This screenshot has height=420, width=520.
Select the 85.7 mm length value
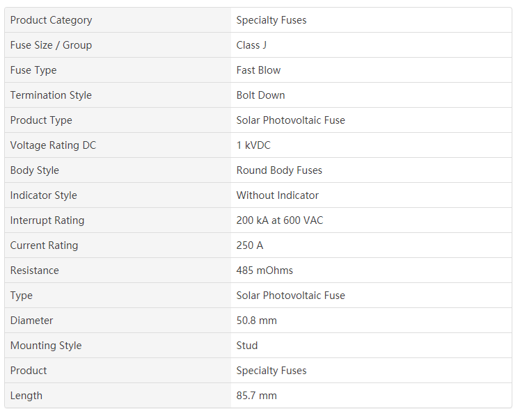point(257,396)
